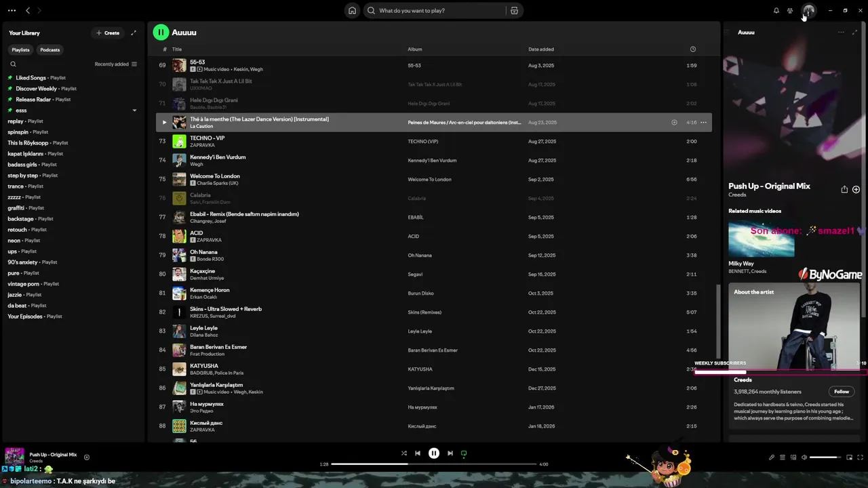Sort by Title column header
The image size is (868, 488).
[177, 49]
